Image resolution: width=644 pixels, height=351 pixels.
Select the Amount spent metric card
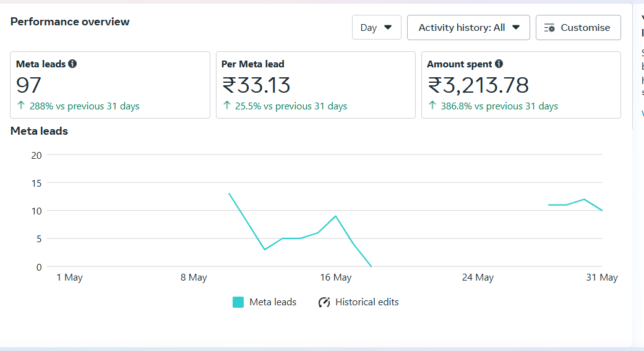click(x=521, y=85)
